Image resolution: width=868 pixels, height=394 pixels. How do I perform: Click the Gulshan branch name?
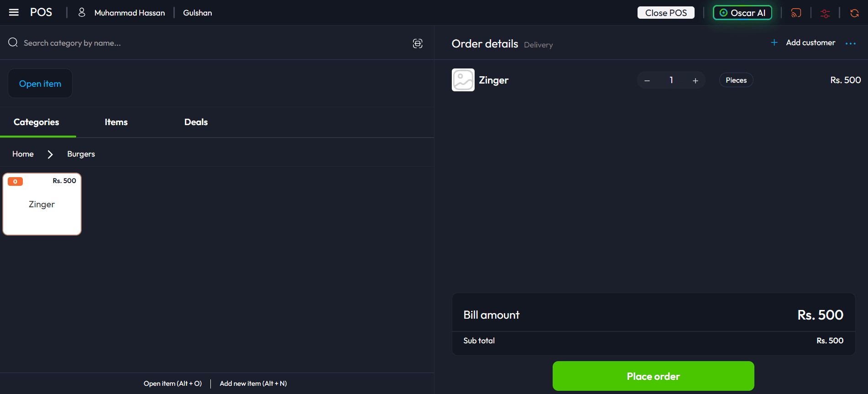coord(198,13)
